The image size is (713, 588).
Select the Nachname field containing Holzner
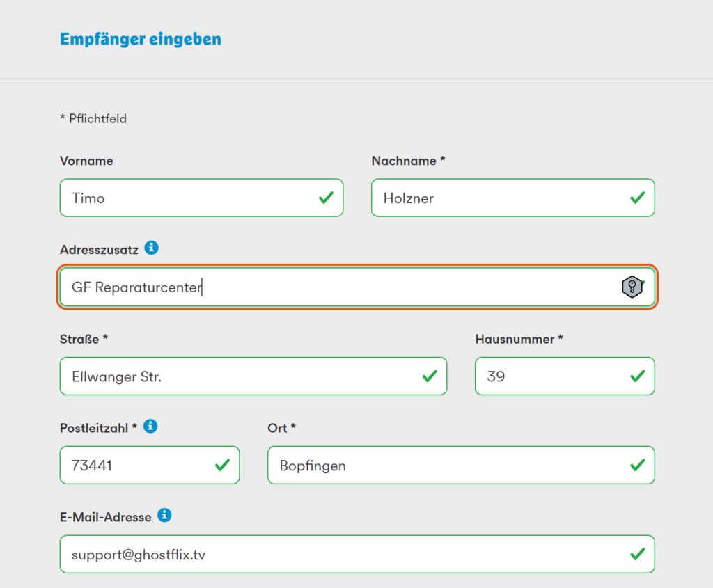(x=498, y=198)
